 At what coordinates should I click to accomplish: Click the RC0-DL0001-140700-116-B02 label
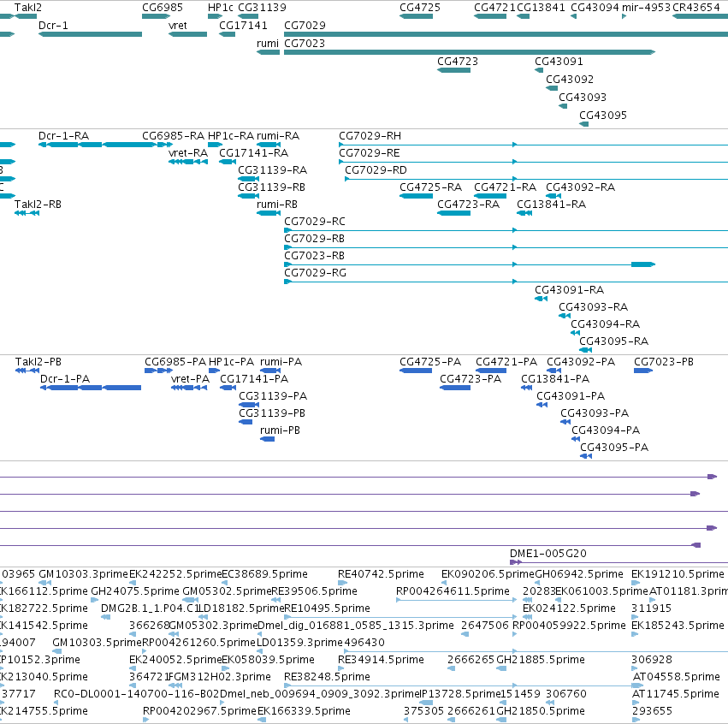137,694
